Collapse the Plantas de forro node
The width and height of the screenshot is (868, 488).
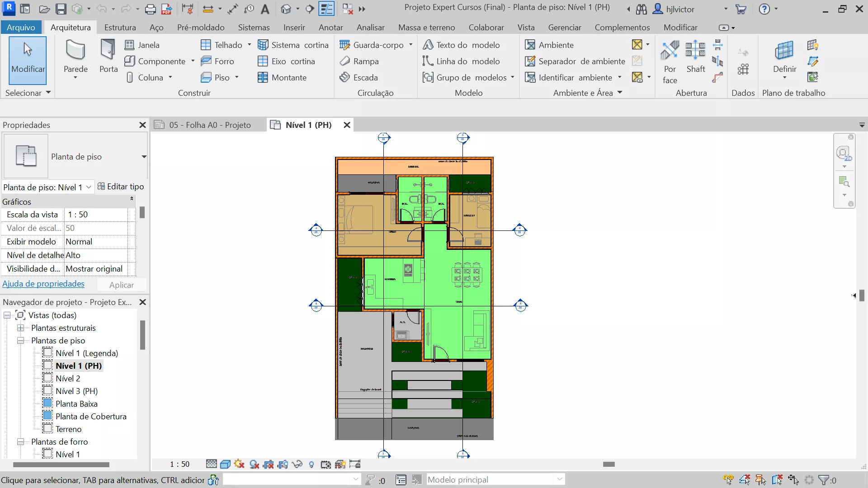tap(21, 442)
